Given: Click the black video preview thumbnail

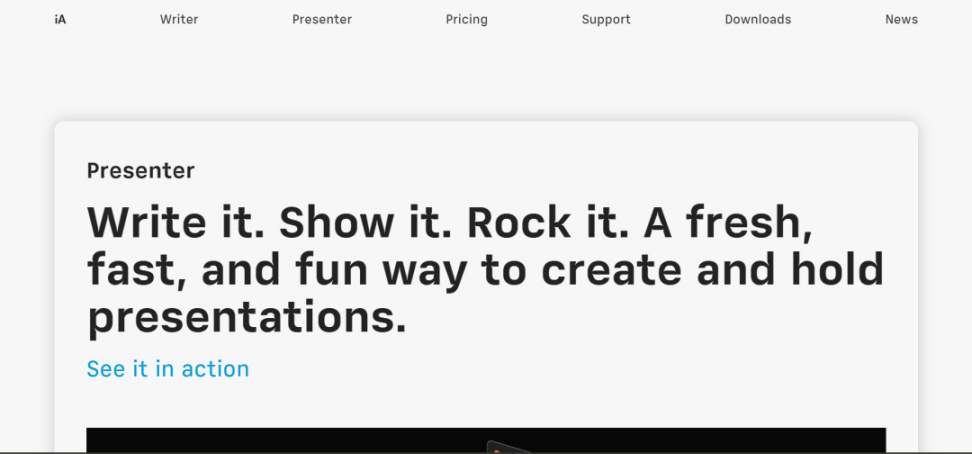Looking at the screenshot, I should click(x=486, y=440).
